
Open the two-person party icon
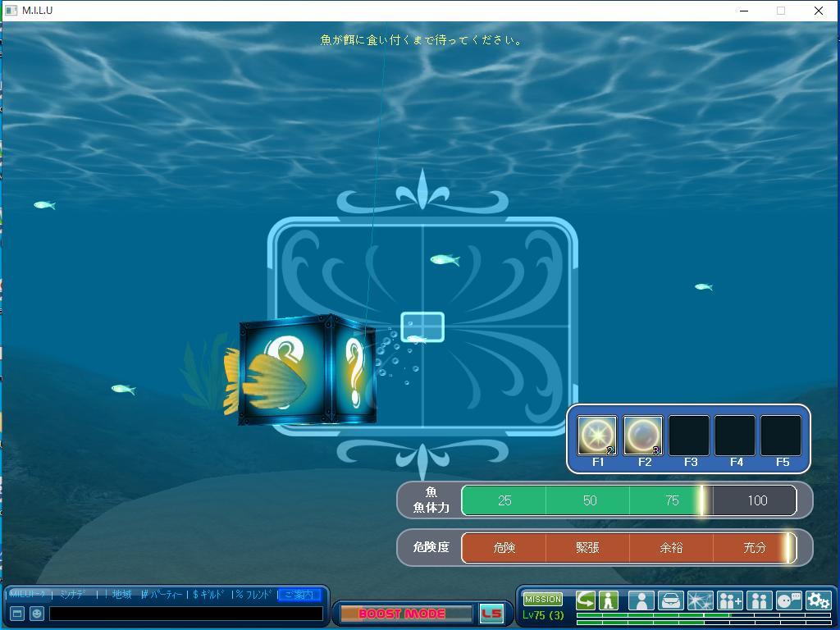[759, 600]
